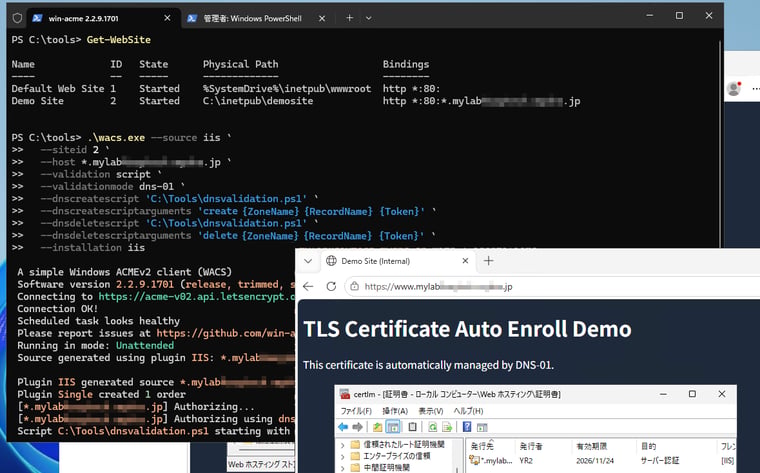Expand the 中間証明機関 tree node
Viewport: 760px width, 473px height.
tap(343, 468)
